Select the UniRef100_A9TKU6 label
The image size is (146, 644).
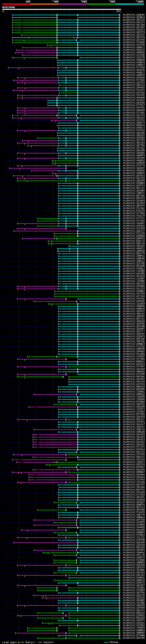click(x=134, y=487)
